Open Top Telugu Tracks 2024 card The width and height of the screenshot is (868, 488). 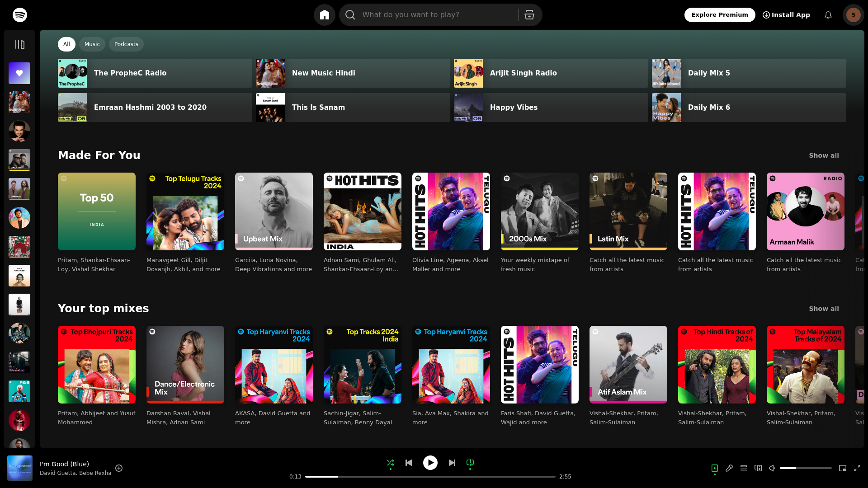[x=185, y=211]
